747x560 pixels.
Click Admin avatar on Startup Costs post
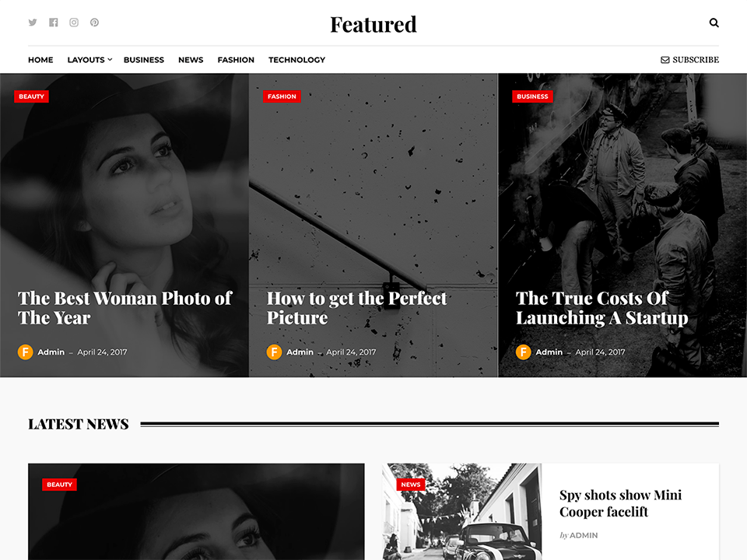pos(523,352)
